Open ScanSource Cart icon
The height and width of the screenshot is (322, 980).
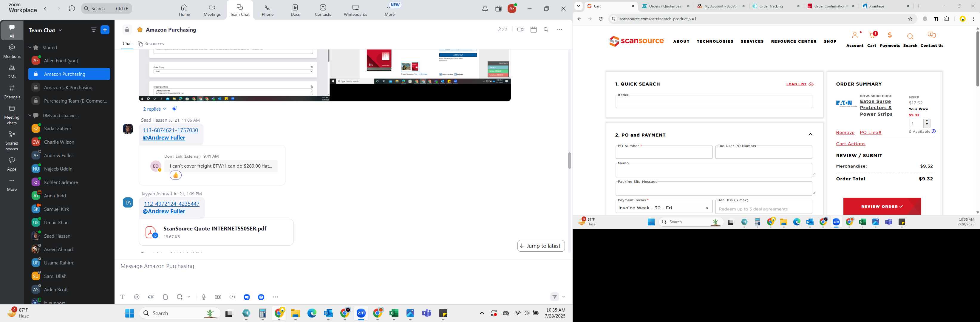871,40
